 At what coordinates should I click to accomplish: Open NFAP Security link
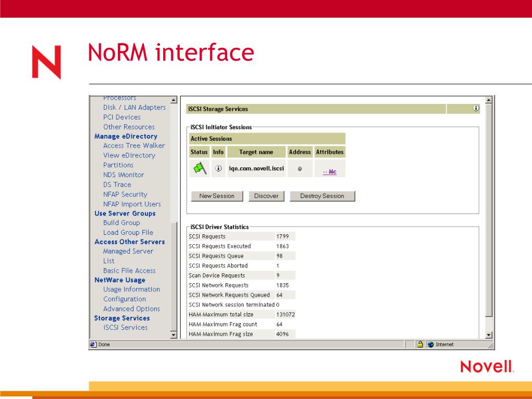pyautogui.click(x=125, y=194)
